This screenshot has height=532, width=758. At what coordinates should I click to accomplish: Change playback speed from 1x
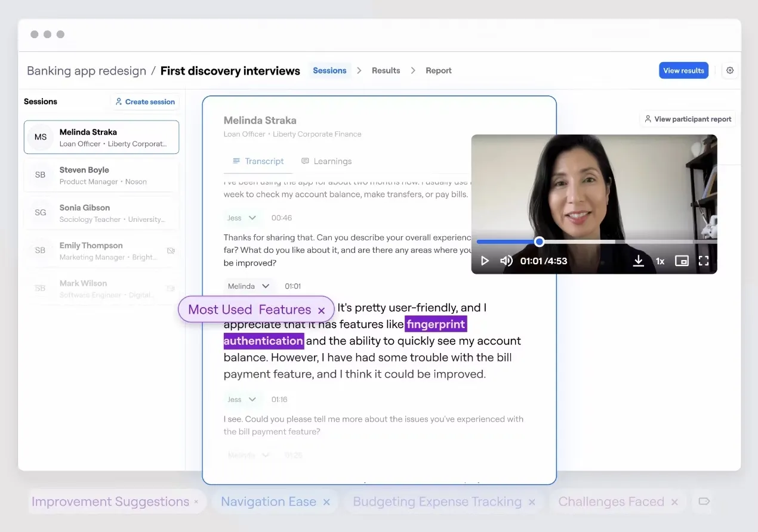click(660, 261)
